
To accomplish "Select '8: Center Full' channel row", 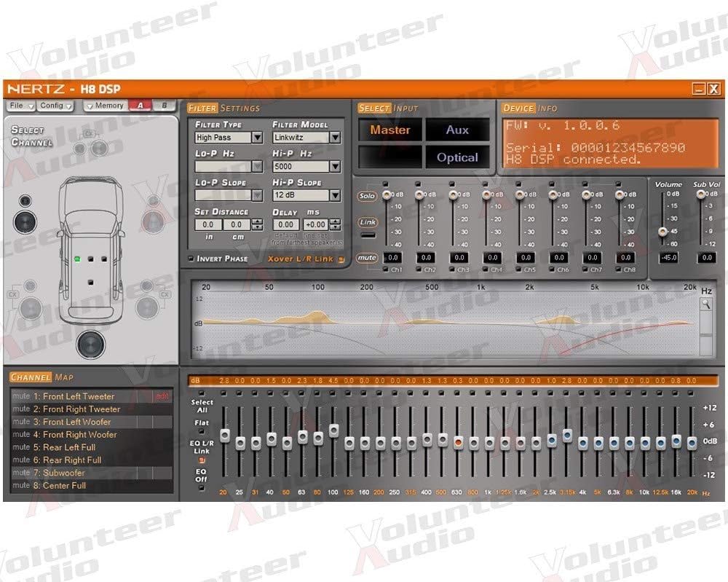I will 92,485.
